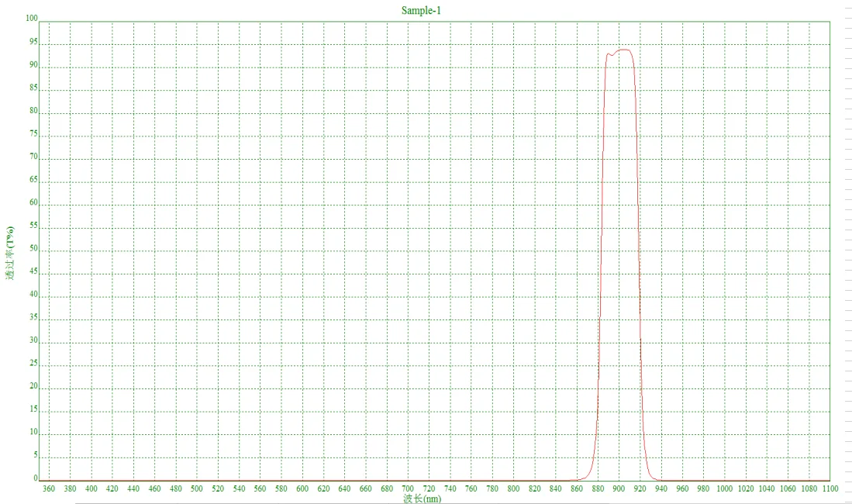
Task: Click the 透过率(T%) y-axis label
Action: point(10,252)
